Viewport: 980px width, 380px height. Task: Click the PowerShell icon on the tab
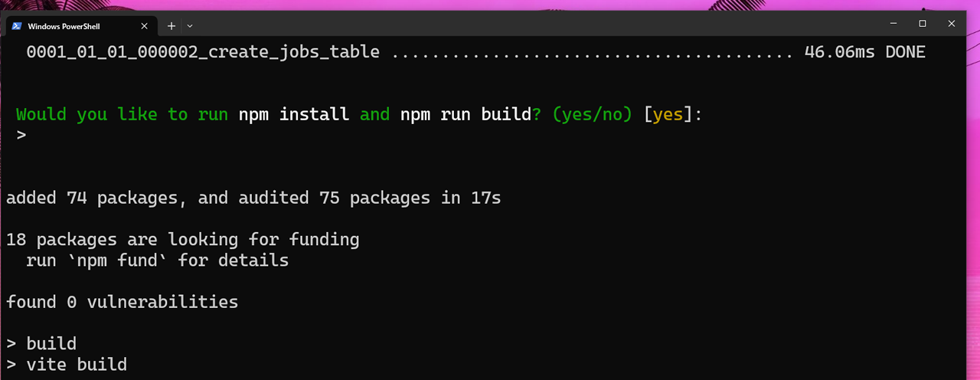[x=16, y=26]
